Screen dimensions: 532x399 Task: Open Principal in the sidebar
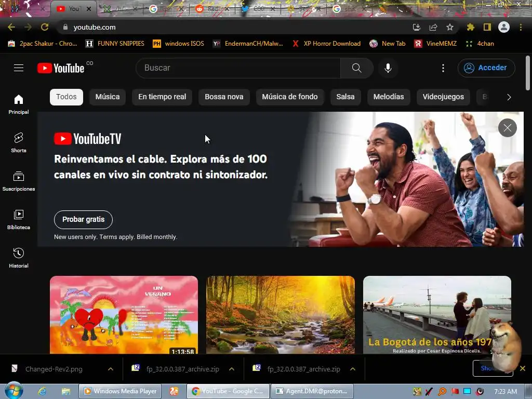coord(19,104)
